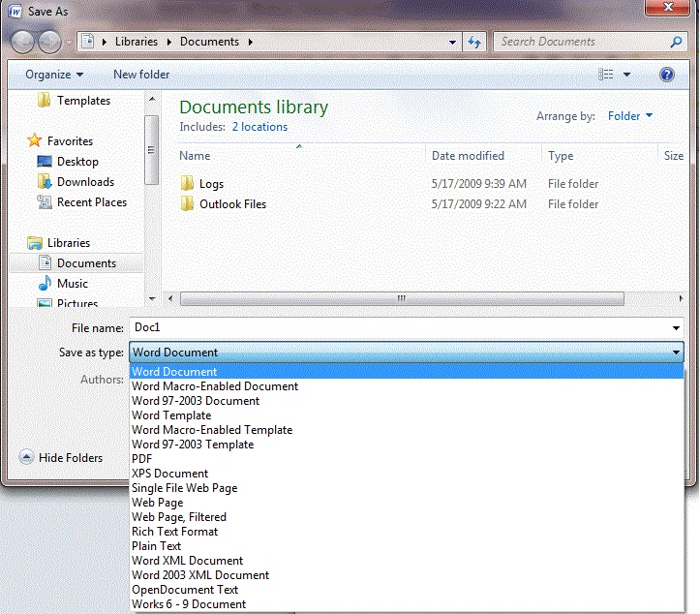This screenshot has width=700, height=614.
Task: Click the Favorites star item
Action: 60,141
